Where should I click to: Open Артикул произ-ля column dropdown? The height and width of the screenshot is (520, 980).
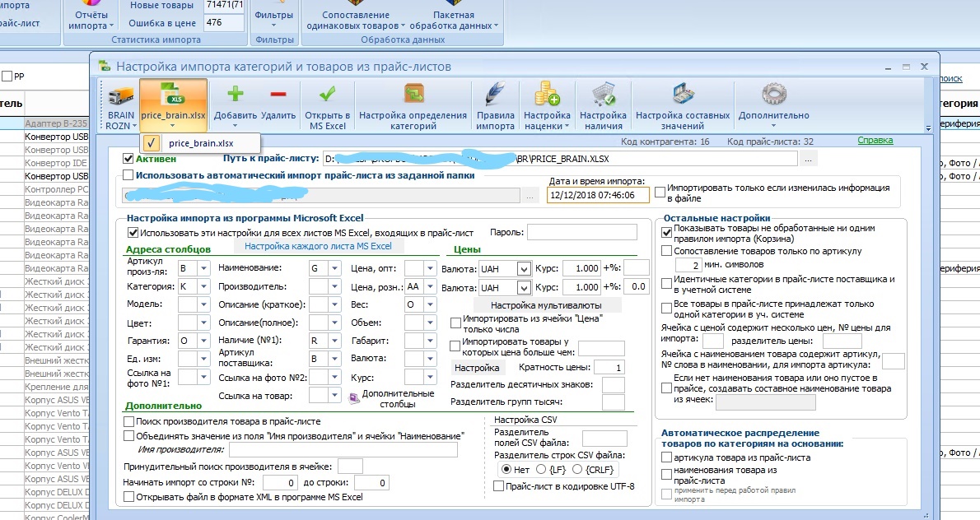(x=203, y=268)
